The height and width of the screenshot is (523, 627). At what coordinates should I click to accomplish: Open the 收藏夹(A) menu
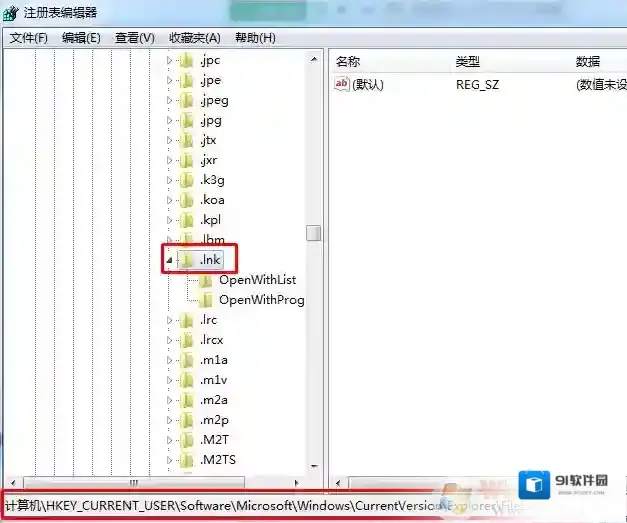coord(195,38)
